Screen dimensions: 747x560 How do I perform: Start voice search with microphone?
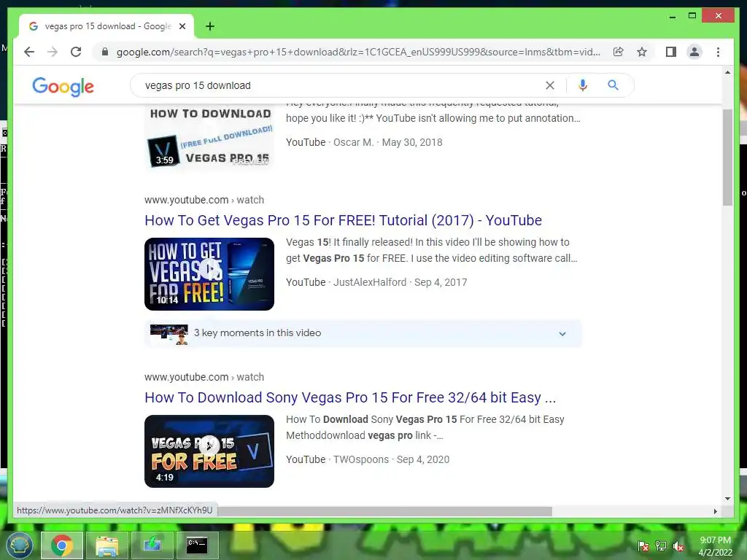coord(582,85)
